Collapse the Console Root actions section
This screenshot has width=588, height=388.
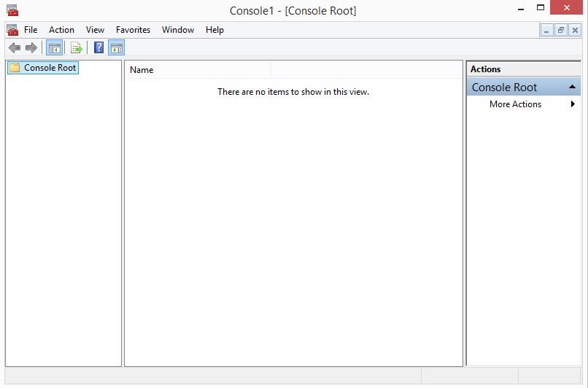572,87
